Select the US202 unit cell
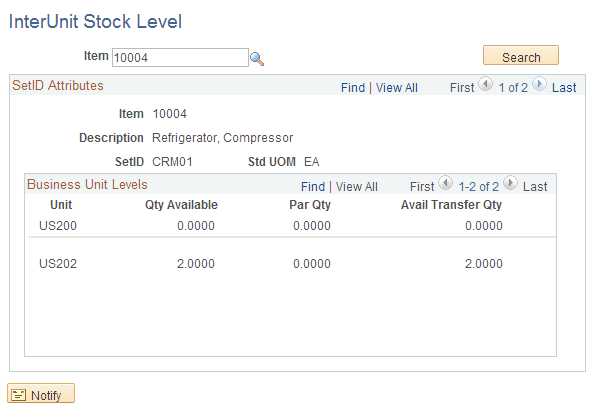Image resolution: width=597 pixels, height=414 pixels. [x=58, y=264]
